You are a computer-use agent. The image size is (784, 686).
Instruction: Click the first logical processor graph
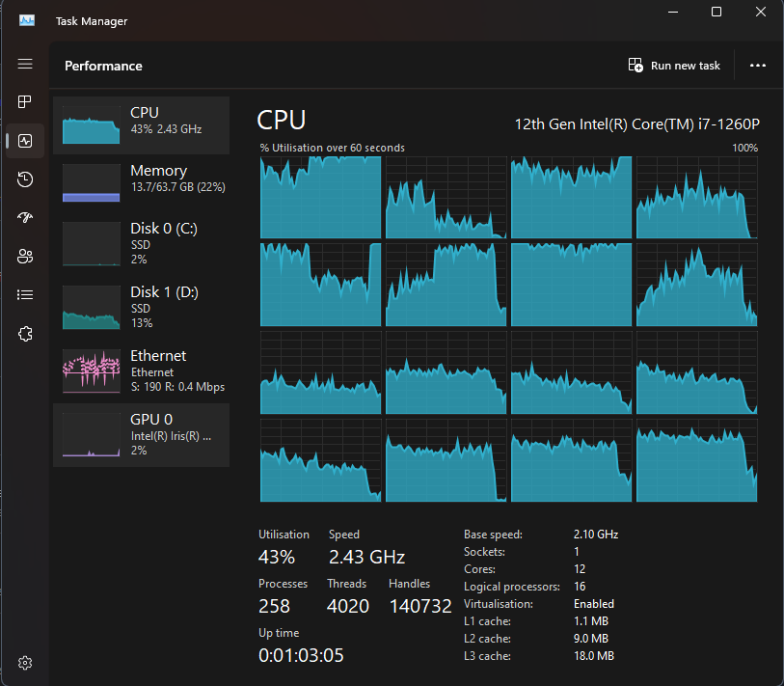click(320, 197)
